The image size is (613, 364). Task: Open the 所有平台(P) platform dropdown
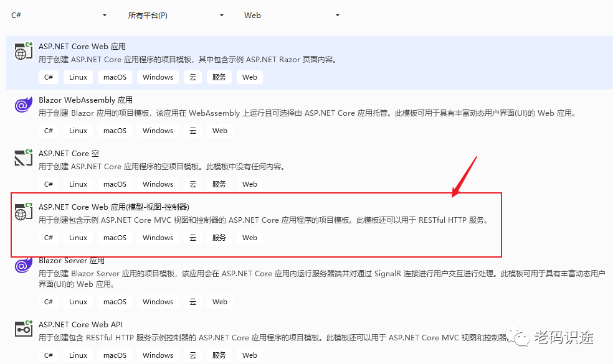(x=176, y=15)
